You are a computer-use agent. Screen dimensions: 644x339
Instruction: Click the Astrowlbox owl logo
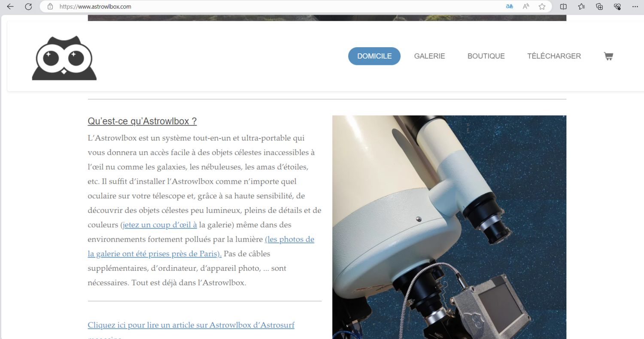pos(64,58)
